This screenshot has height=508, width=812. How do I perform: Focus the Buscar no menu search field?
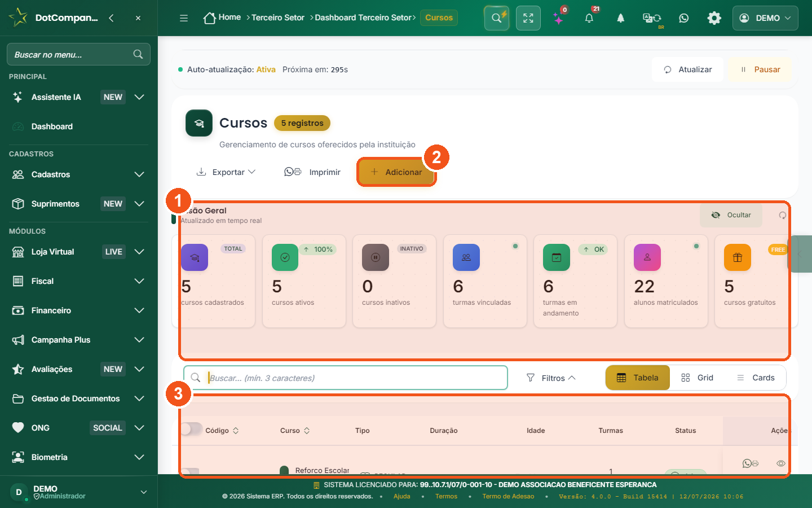point(78,54)
